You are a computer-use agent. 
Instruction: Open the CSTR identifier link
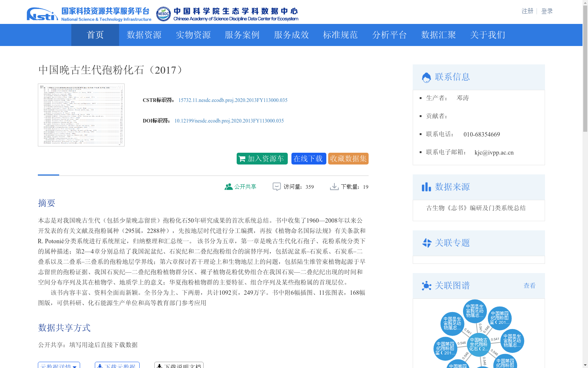[233, 100]
